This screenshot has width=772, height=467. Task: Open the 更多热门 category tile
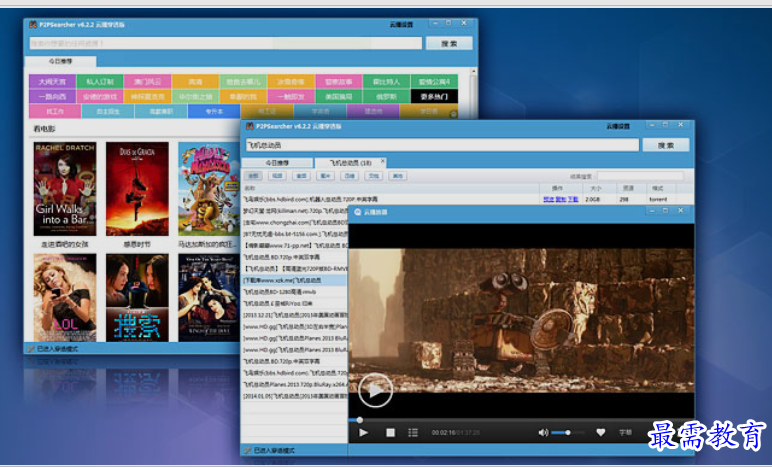tap(435, 97)
